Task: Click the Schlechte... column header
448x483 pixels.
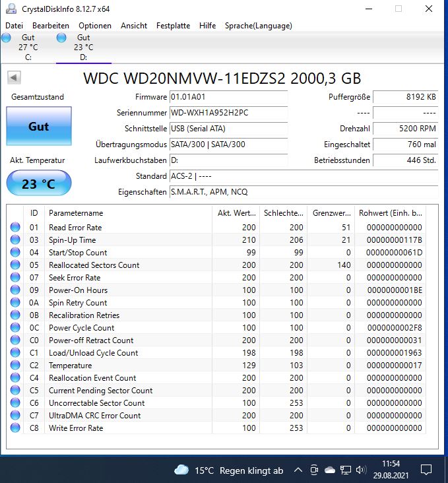Action: [x=284, y=213]
